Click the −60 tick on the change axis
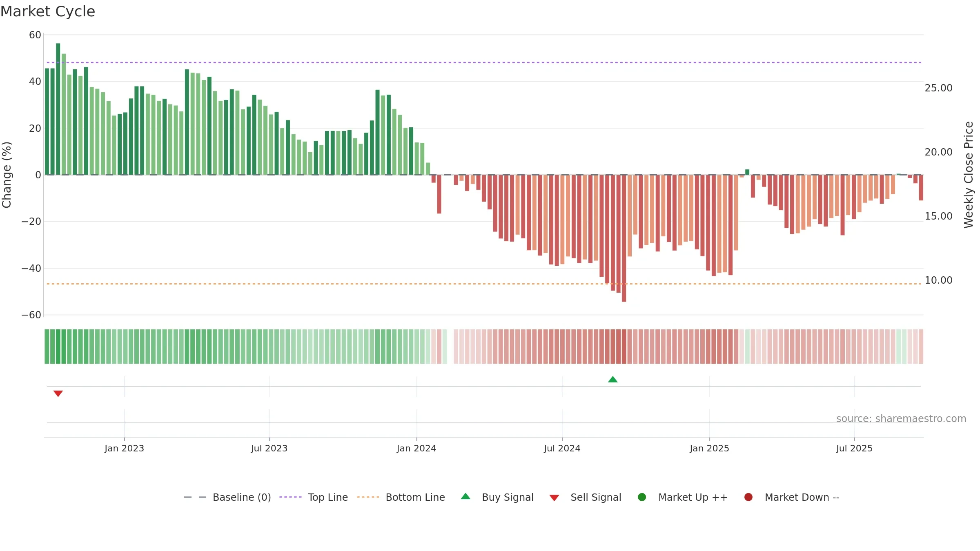The width and height of the screenshot is (980, 551). (31, 315)
